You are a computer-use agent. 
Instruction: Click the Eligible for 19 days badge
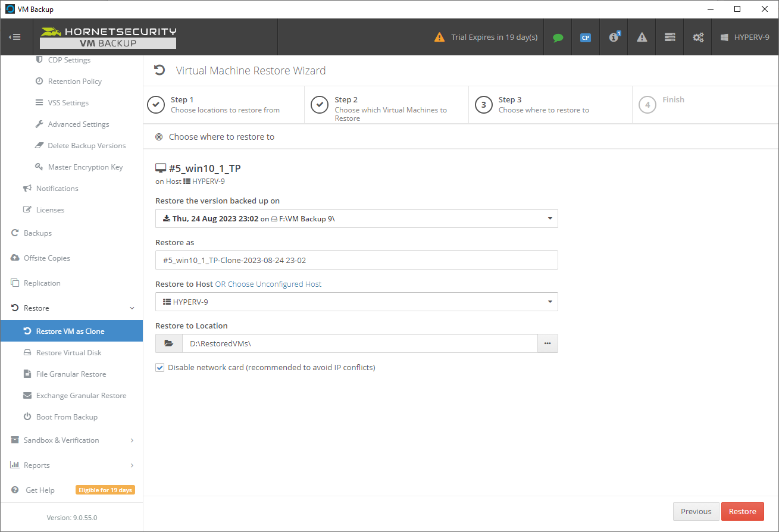105,490
